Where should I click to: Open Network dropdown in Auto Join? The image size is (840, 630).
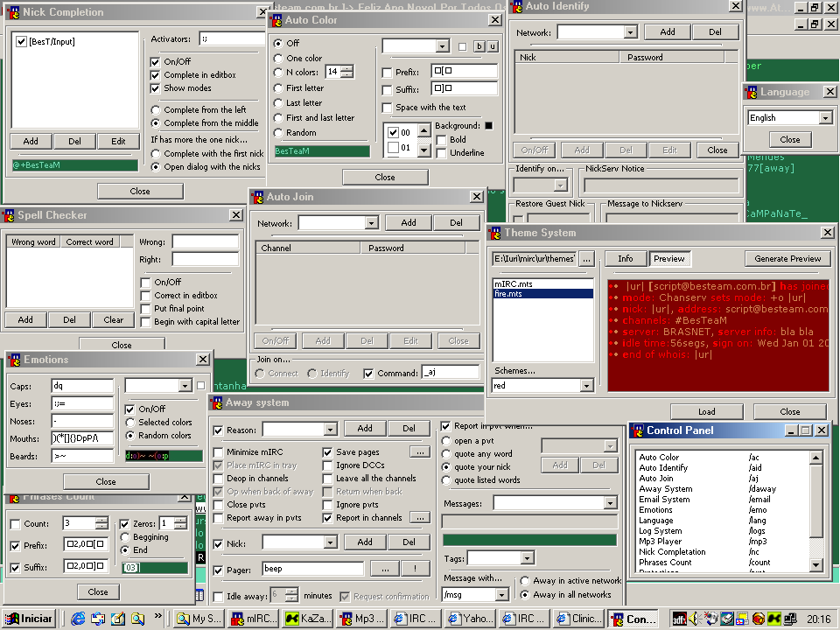click(371, 223)
